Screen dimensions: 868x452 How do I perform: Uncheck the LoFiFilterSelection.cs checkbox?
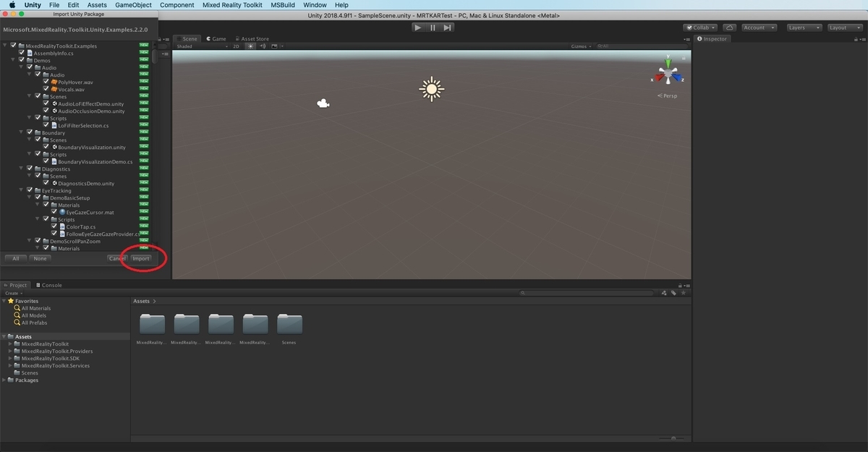[46, 126]
